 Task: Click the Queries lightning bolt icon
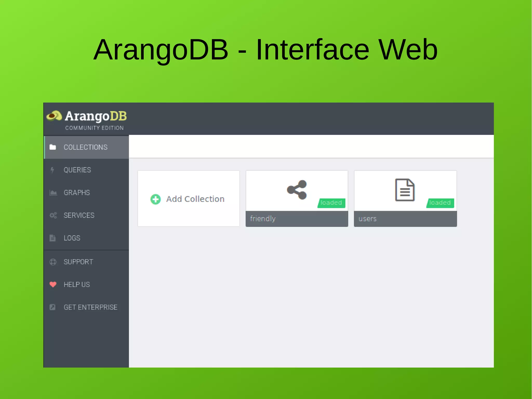[52, 170]
